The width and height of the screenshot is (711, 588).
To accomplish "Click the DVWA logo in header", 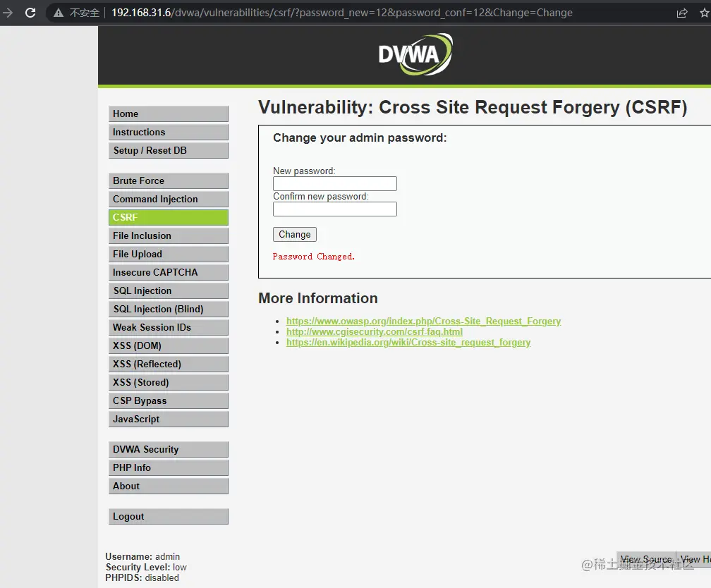I will click(415, 54).
